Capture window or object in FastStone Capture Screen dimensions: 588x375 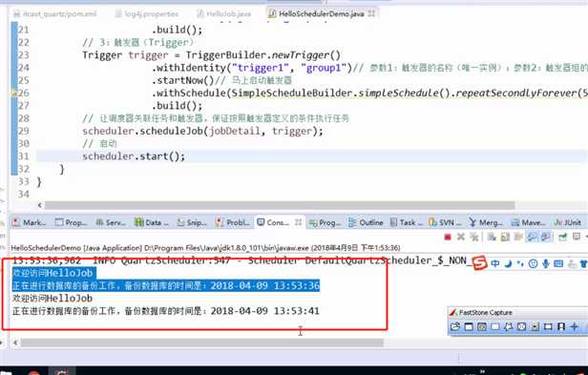point(482,326)
